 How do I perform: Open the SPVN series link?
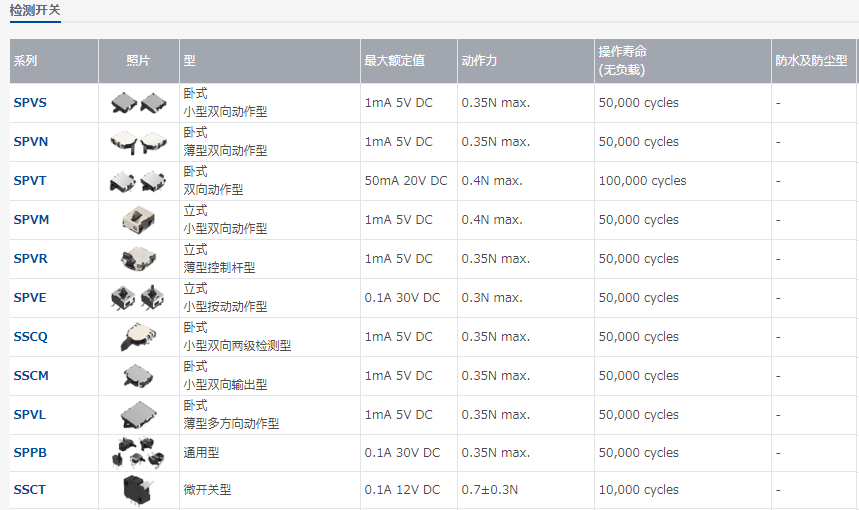[31, 142]
